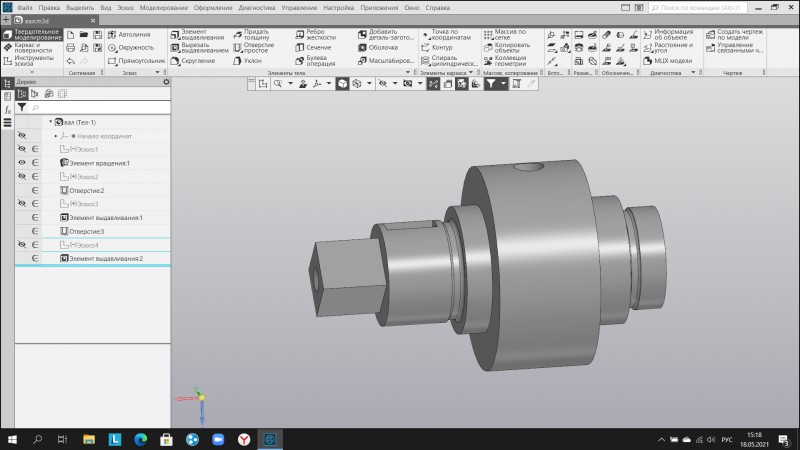Select the Автолиния sketch tool
This screenshot has width=800, height=450.
click(x=130, y=34)
